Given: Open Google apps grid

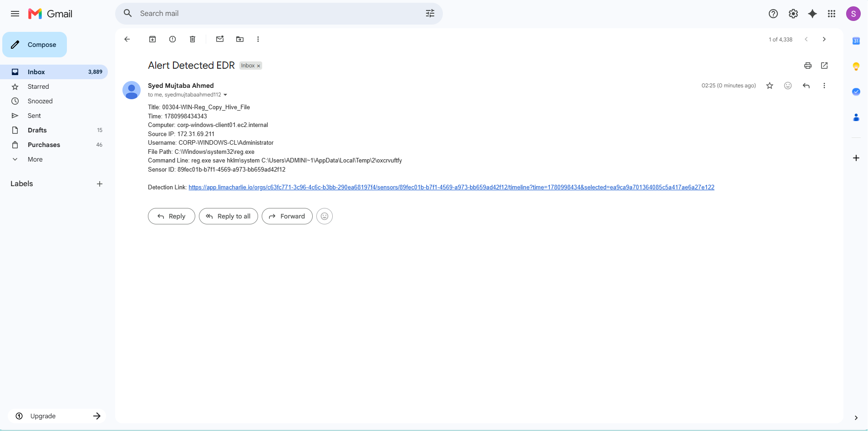Looking at the screenshot, I should point(832,14).
